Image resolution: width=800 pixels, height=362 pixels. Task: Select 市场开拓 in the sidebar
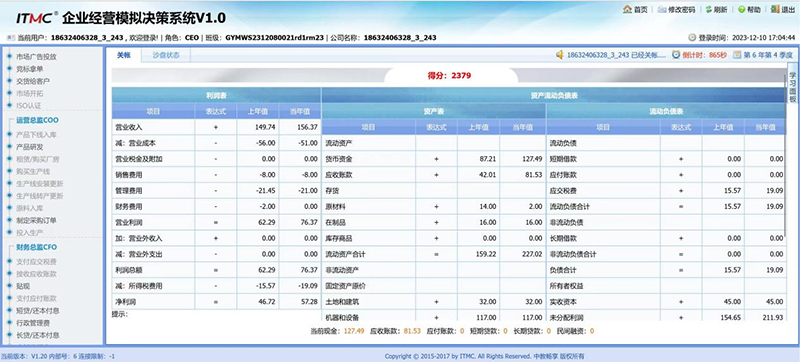(x=30, y=93)
